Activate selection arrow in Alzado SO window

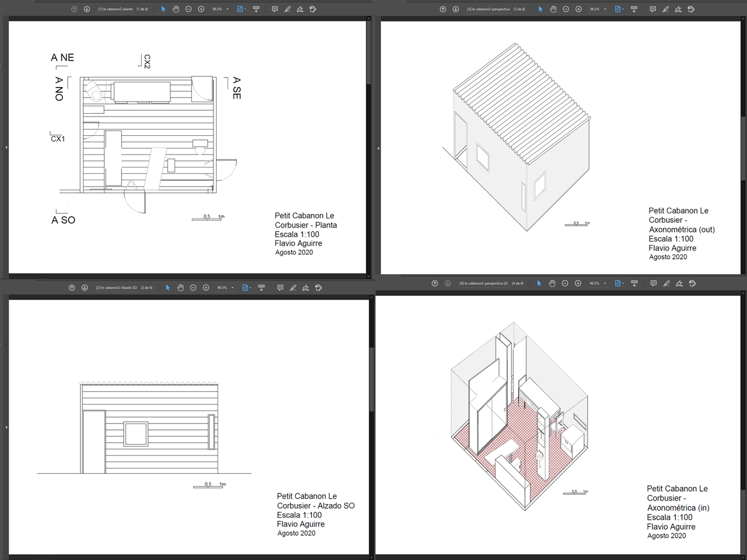pos(168,288)
